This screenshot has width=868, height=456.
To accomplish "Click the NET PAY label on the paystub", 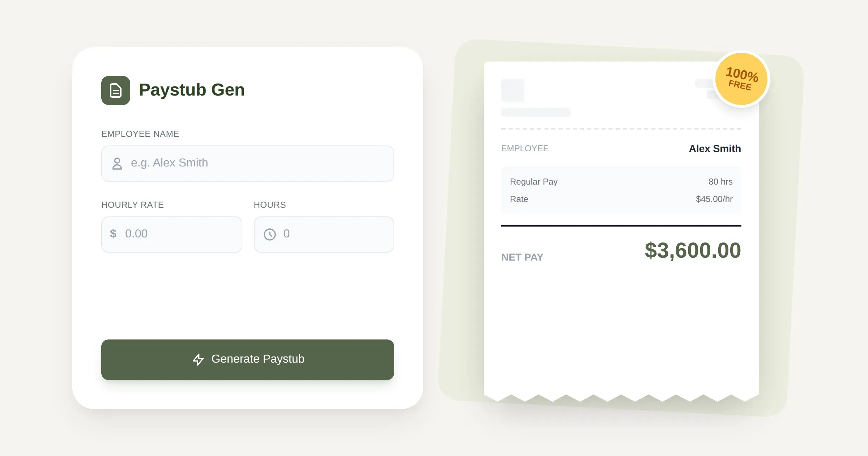I will tap(522, 257).
